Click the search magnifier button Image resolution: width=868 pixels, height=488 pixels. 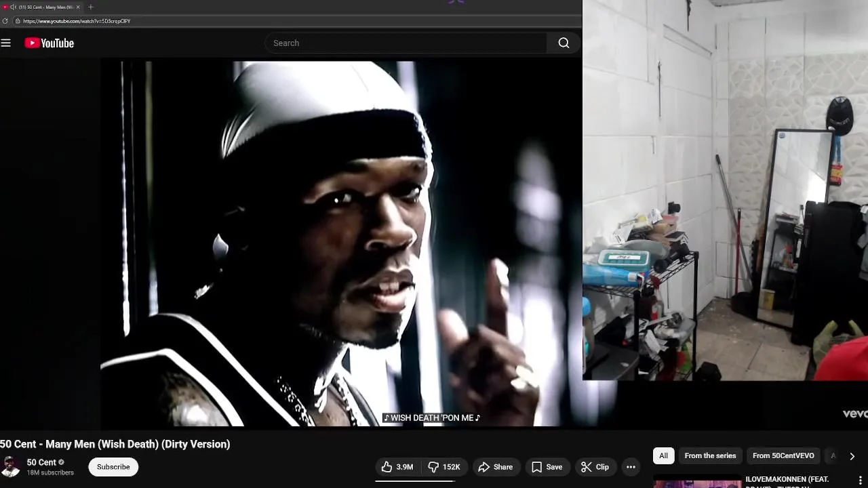point(564,43)
